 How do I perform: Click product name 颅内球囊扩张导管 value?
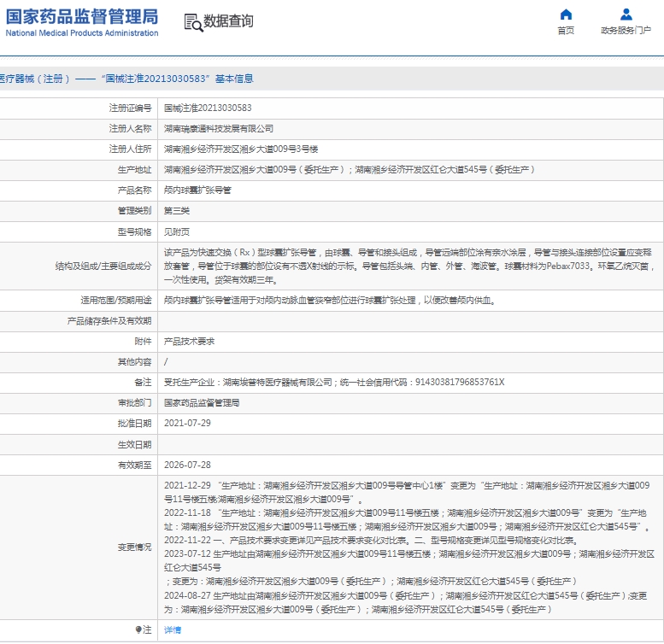point(197,190)
